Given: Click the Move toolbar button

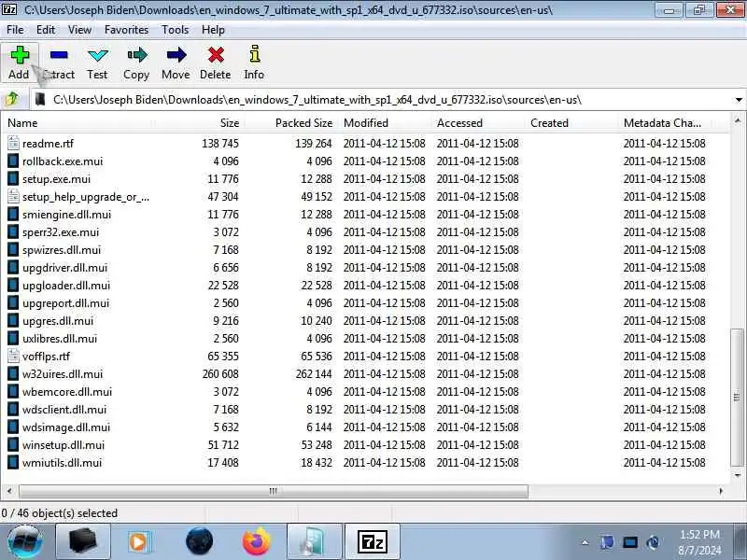Looking at the screenshot, I should tap(176, 63).
